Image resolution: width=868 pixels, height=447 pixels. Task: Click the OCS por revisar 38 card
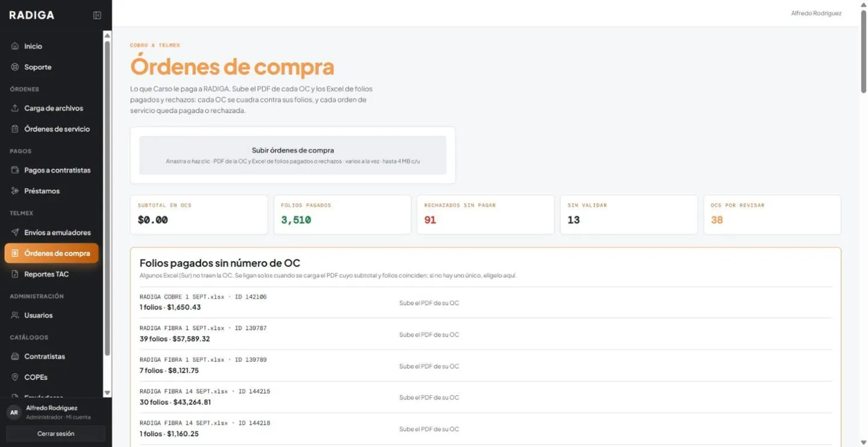point(772,215)
